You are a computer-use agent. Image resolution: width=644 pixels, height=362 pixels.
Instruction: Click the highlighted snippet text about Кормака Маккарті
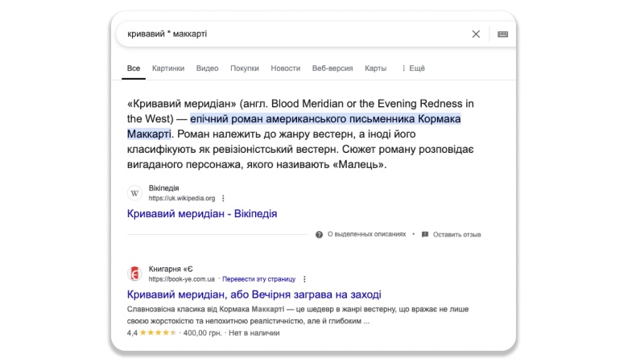coord(294,126)
